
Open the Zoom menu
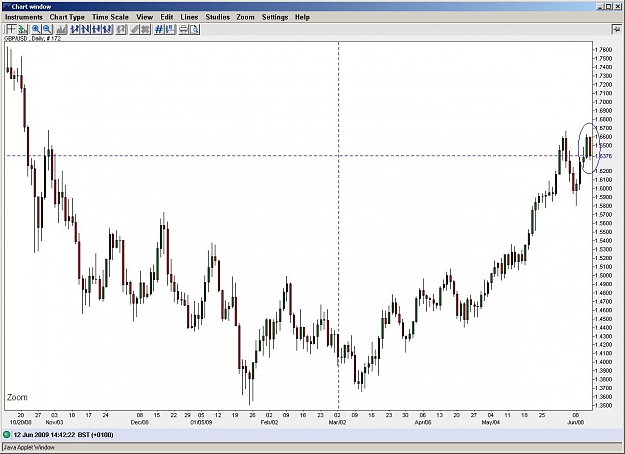pos(245,17)
